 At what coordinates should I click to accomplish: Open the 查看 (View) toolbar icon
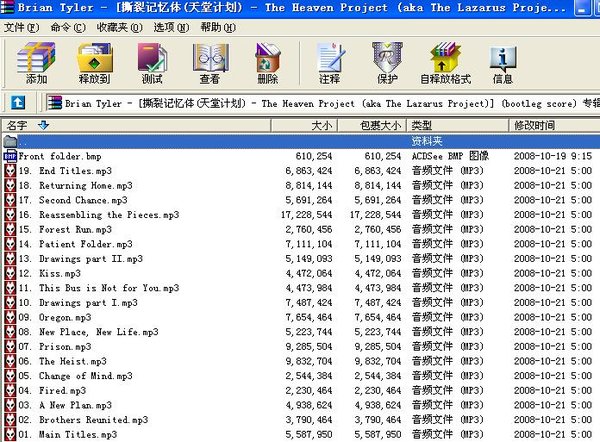click(210, 63)
